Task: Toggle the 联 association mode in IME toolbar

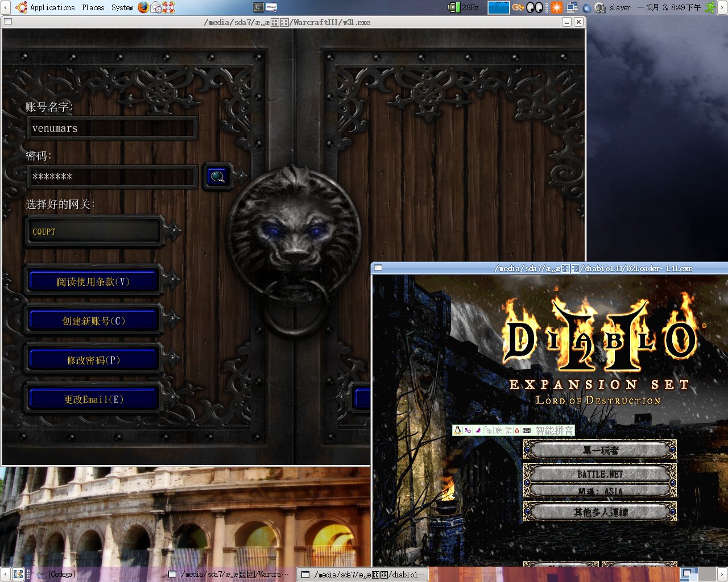Action: point(499,431)
